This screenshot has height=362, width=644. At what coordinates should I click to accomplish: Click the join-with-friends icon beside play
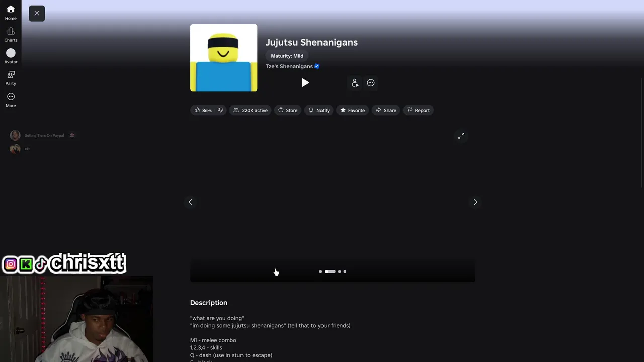pos(355,83)
